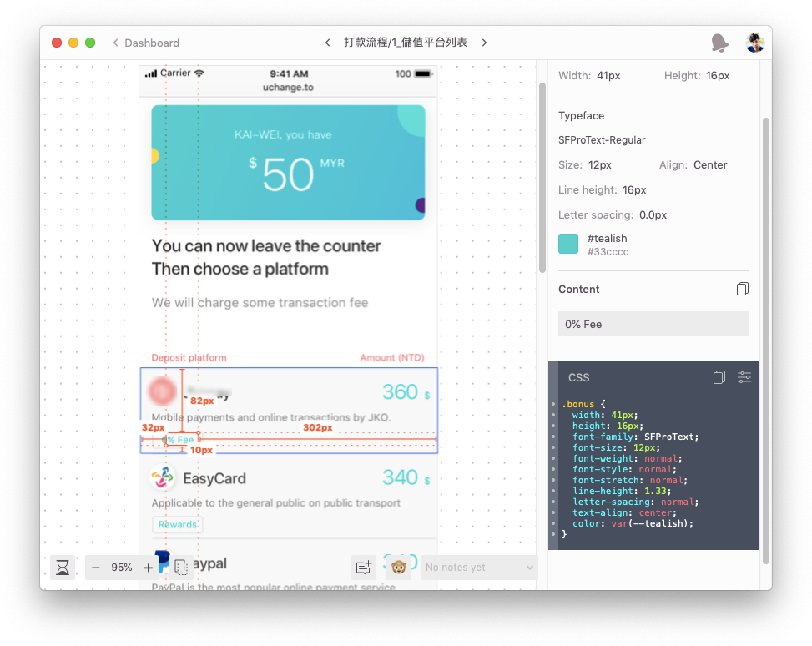The height and width of the screenshot is (646, 812).
Task: Select the EasyCard logo icon
Action: click(x=163, y=477)
